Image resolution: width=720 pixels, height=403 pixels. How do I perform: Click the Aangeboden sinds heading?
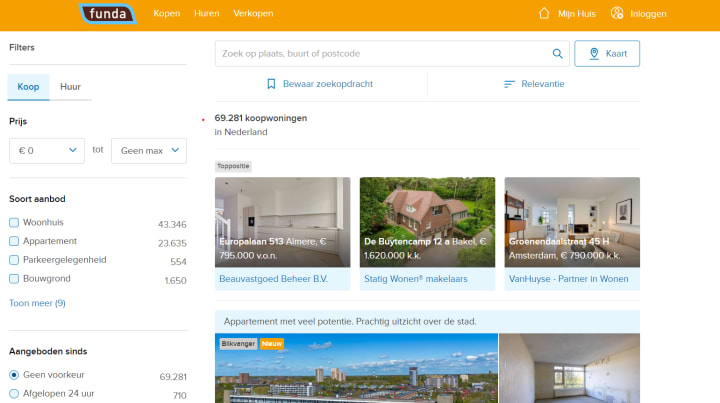point(48,351)
